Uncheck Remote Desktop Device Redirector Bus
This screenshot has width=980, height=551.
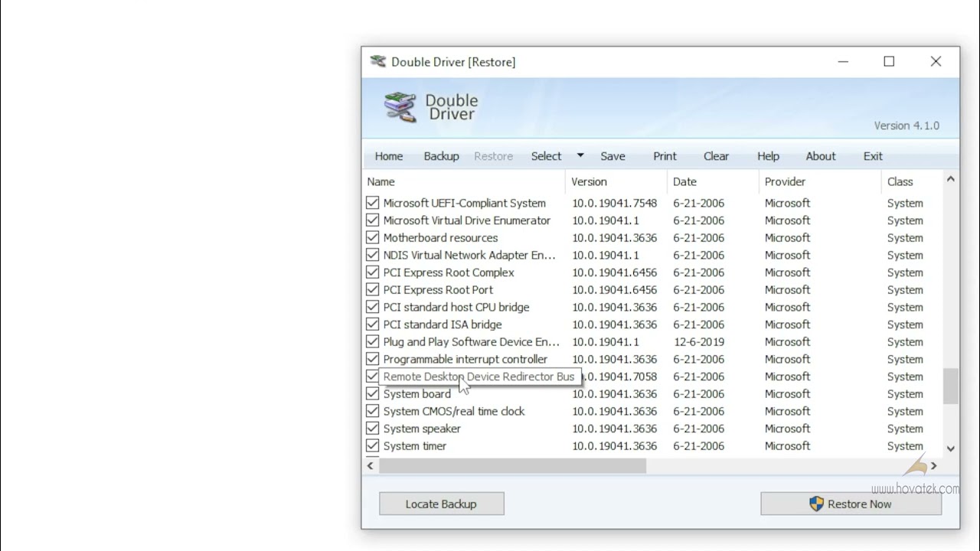(x=372, y=377)
